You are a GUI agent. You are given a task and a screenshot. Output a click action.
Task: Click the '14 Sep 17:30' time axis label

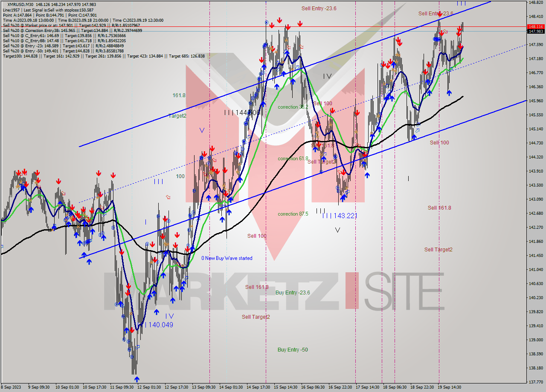click(259, 387)
